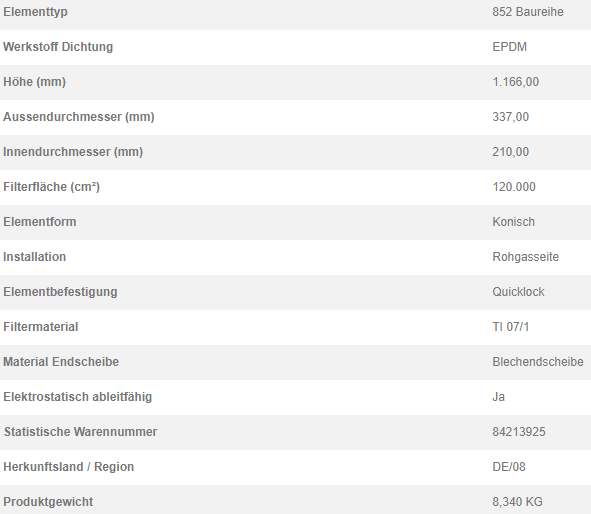This screenshot has height=514, width=591.
Task: Select the 84213925 Warennummer value
Action: pos(519,432)
